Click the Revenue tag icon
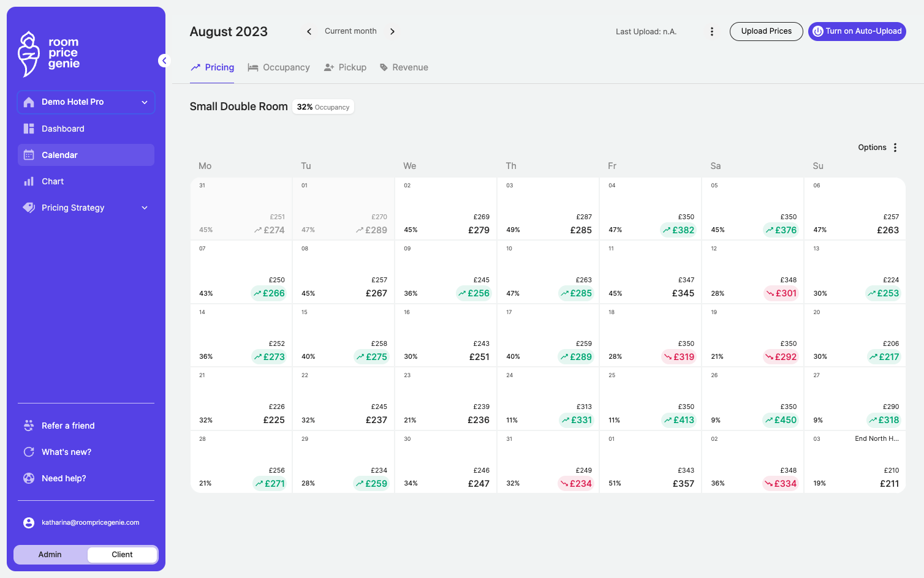The width and height of the screenshot is (924, 578). click(384, 67)
